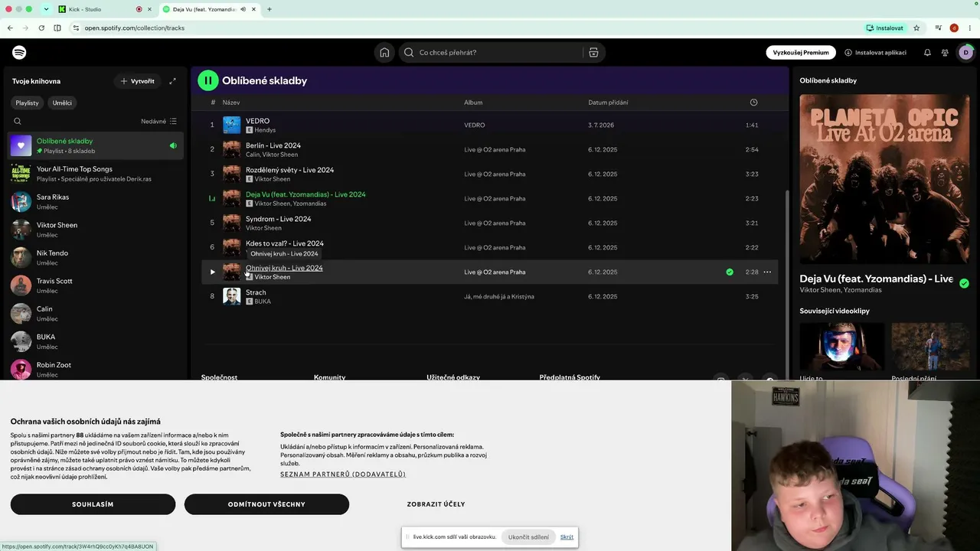
Task: Pause Oblíbené skladby with green button
Action: pos(207,80)
